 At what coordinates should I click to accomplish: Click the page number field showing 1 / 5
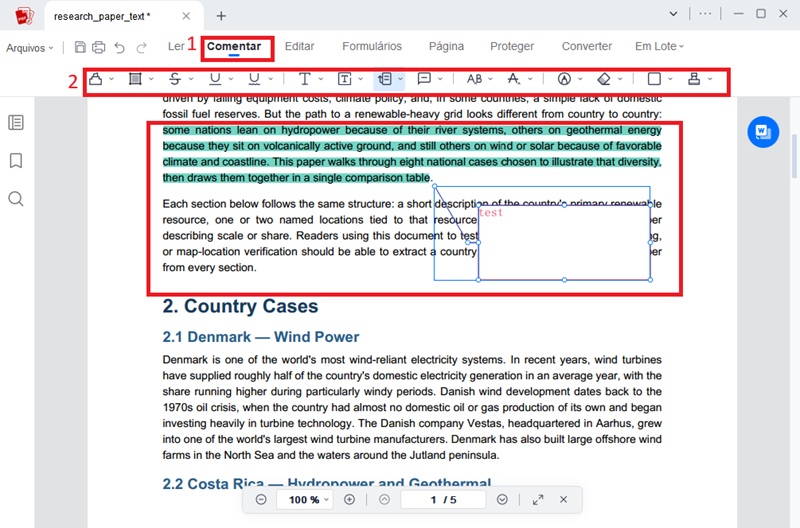pos(443,499)
